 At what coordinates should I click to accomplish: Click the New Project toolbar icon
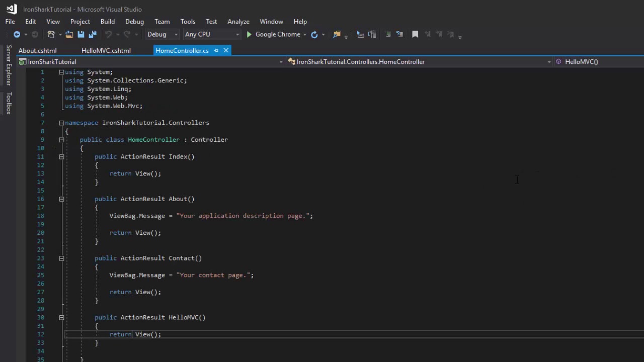click(x=51, y=35)
